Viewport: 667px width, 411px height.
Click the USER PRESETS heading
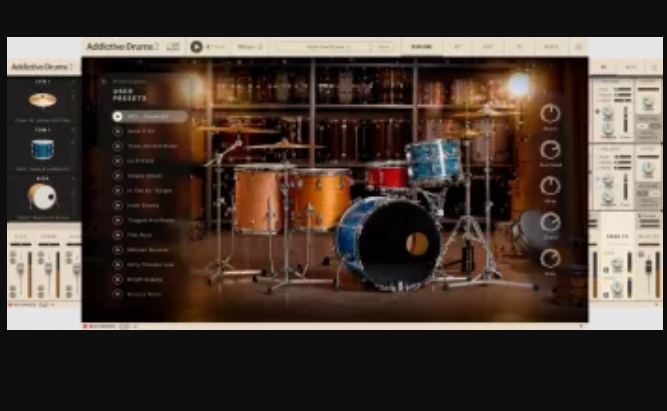[x=130, y=94]
